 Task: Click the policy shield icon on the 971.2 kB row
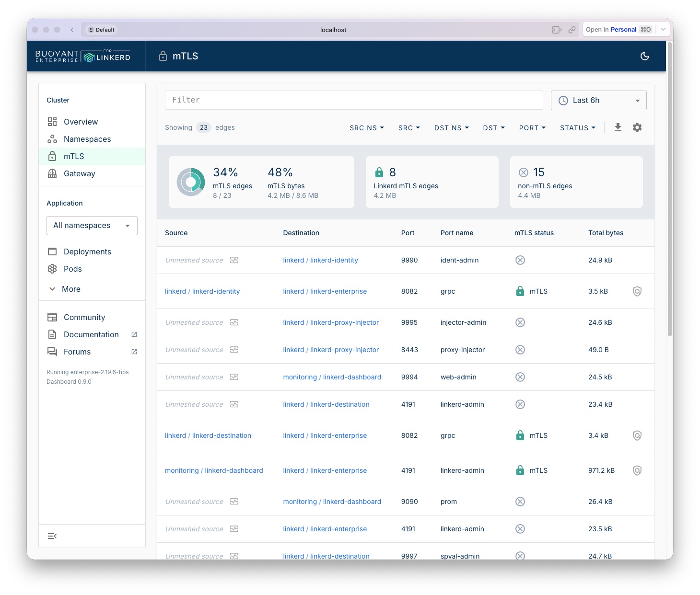(637, 470)
